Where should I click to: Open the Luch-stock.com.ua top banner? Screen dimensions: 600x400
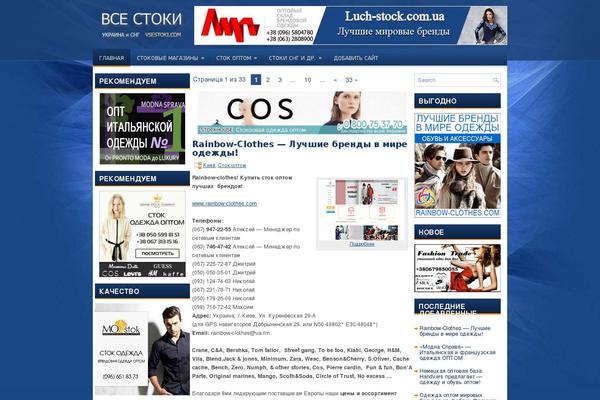tap(351, 25)
